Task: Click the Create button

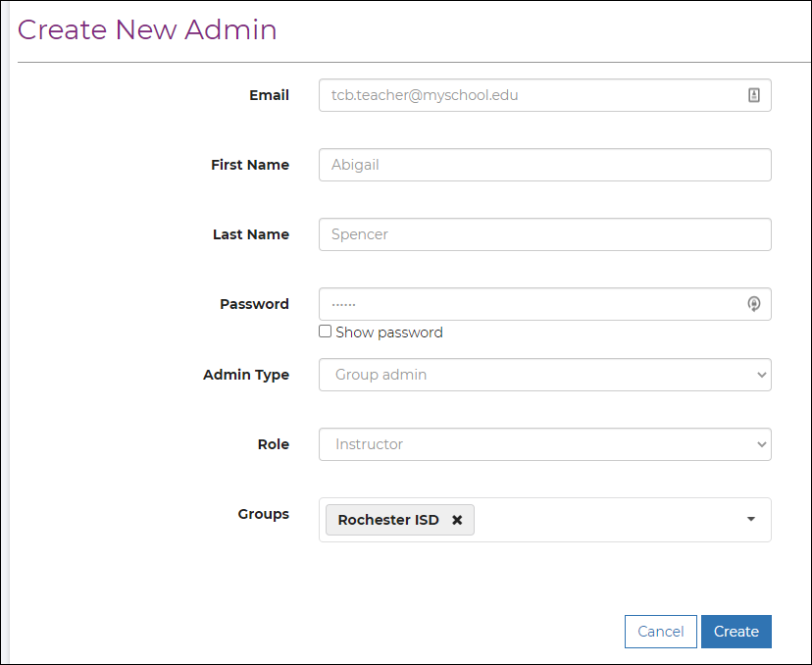Action: coord(736,632)
